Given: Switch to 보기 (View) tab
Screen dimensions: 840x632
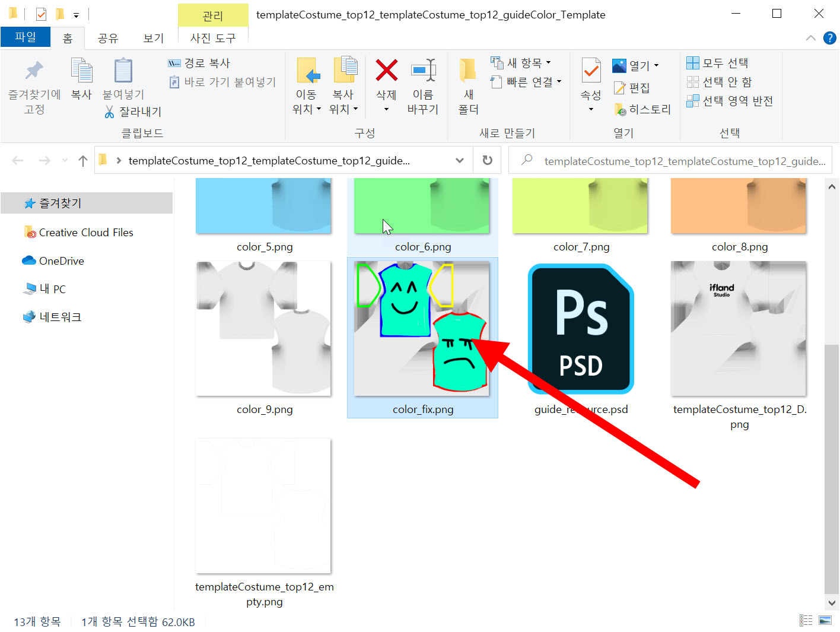Looking at the screenshot, I should [x=154, y=38].
